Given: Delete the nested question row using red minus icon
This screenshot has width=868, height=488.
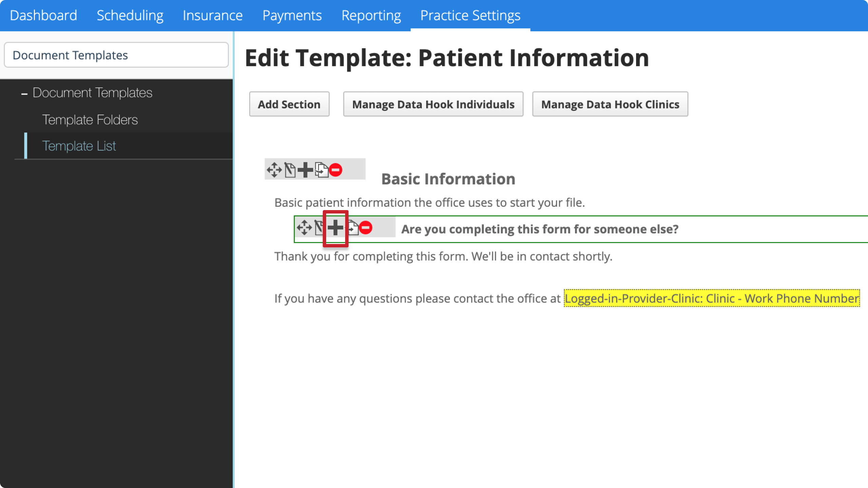Looking at the screenshot, I should (x=366, y=228).
